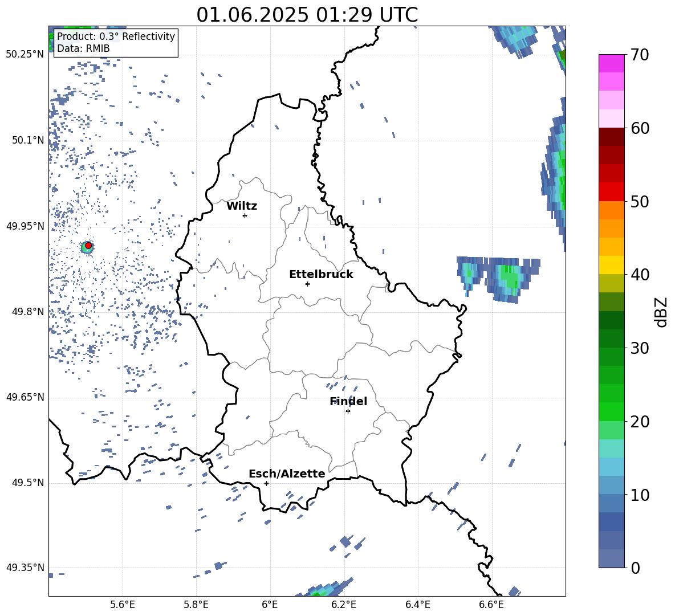This screenshot has height=616, width=675.
Task: Click the 50.25°N latitude label
Action: click(25, 55)
